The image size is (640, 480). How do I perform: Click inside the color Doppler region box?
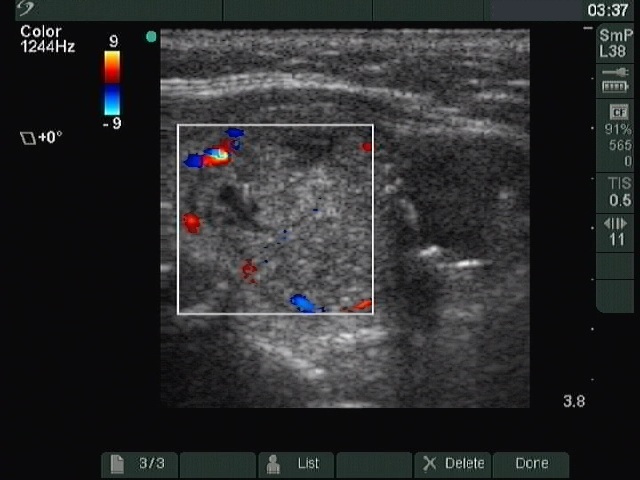pos(276,219)
